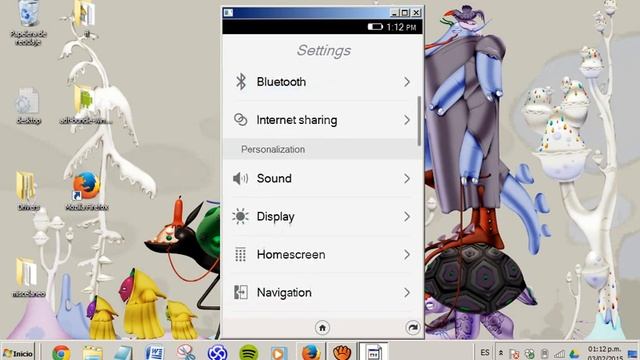This screenshot has height=360, width=640.
Task: Tap the simulator rotate screen button
Action: (413, 328)
